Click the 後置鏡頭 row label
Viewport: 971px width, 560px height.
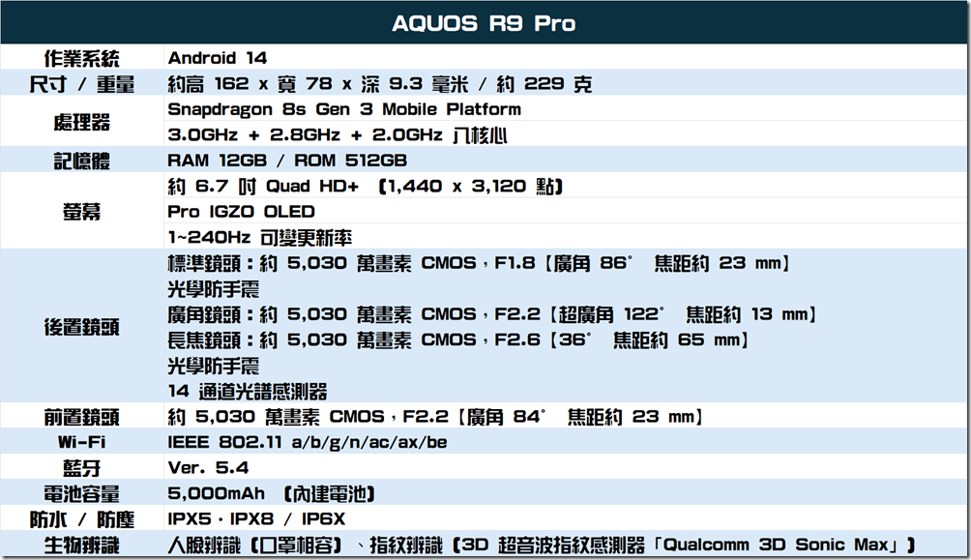82,327
